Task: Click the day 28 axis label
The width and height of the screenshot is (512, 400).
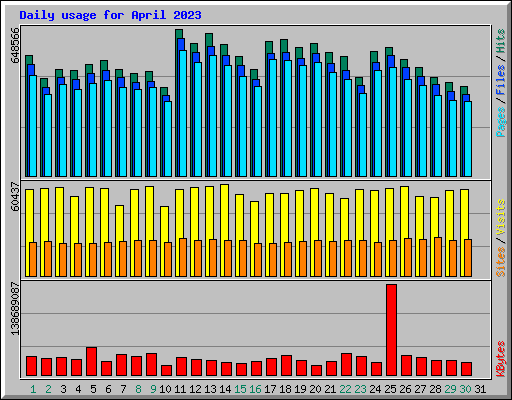Action: [435, 389]
